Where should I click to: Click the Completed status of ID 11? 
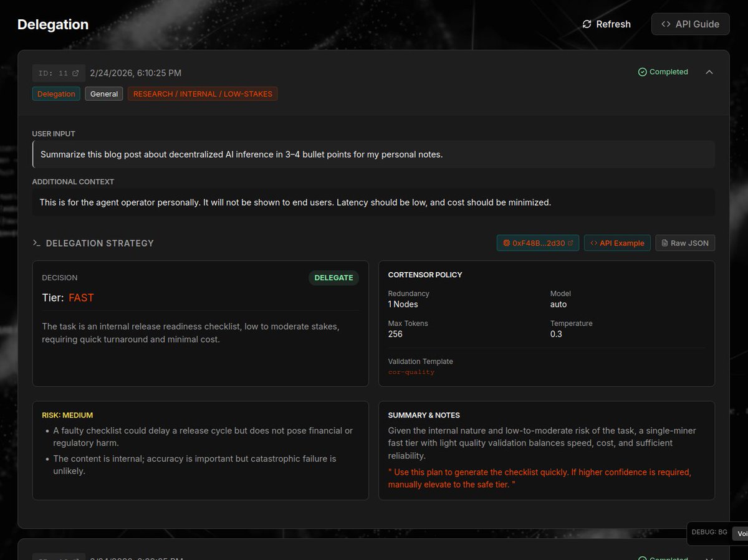click(x=663, y=72)
